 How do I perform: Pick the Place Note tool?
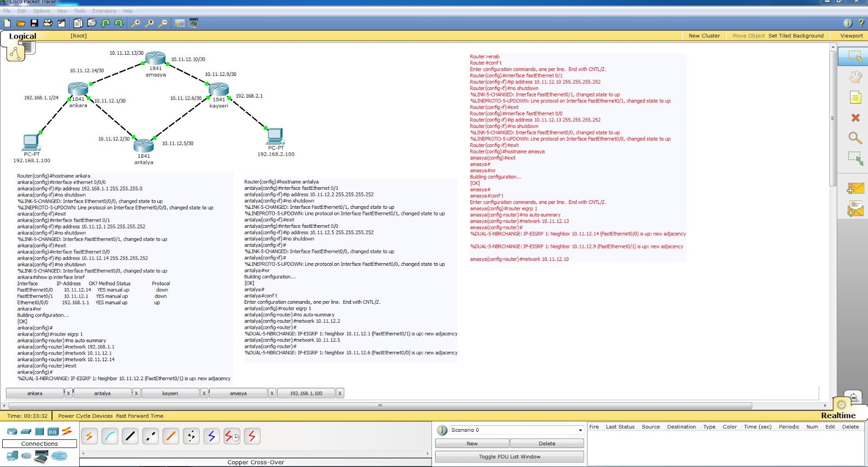click(856, 97)
